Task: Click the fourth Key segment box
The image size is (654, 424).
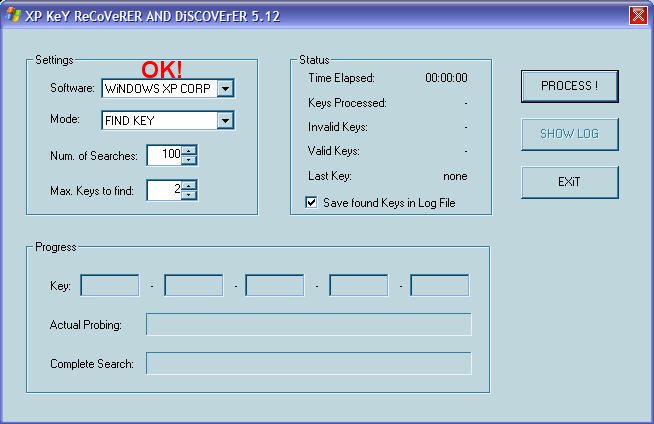Action: tap(358, 285)
